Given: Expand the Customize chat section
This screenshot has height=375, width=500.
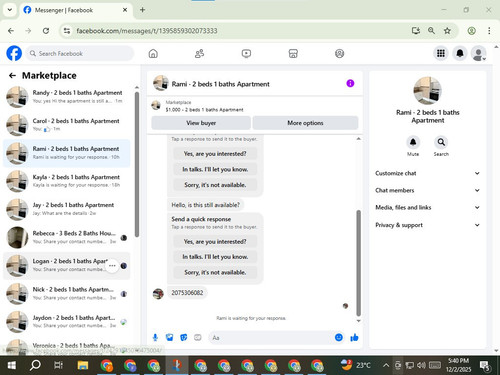Looking at the screenshot, I should tap(427, 173).
